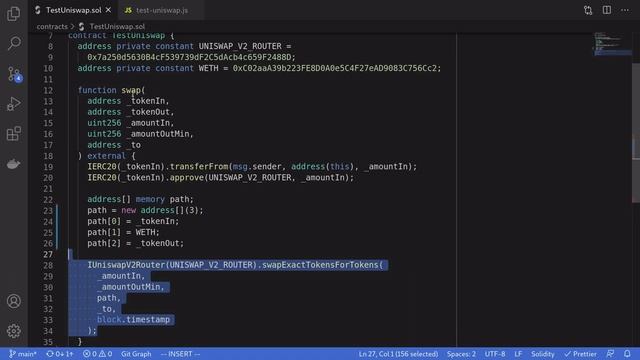This screenshot has width=640, height=360.
Task: Click new address[](3) on line 23
Action: pos(160,210)
